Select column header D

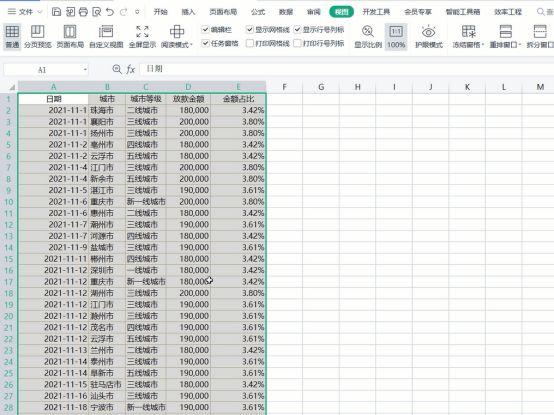coord(188,87)
